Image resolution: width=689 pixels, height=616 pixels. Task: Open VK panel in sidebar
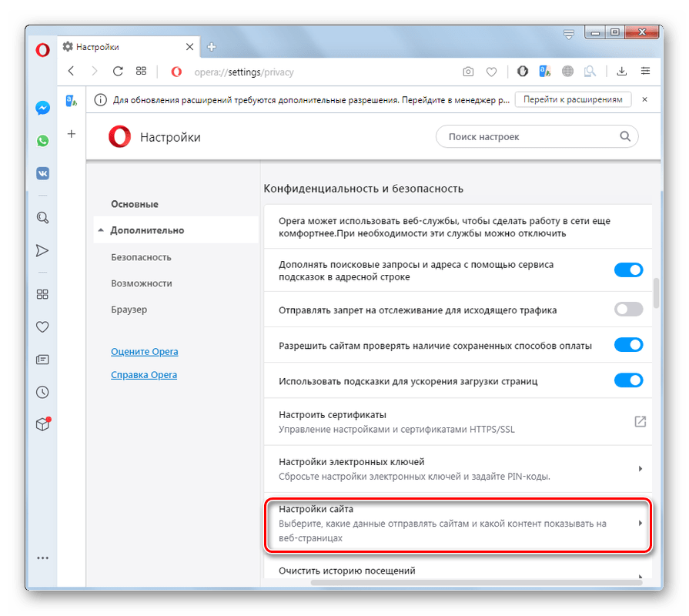[x=42, y=173]
